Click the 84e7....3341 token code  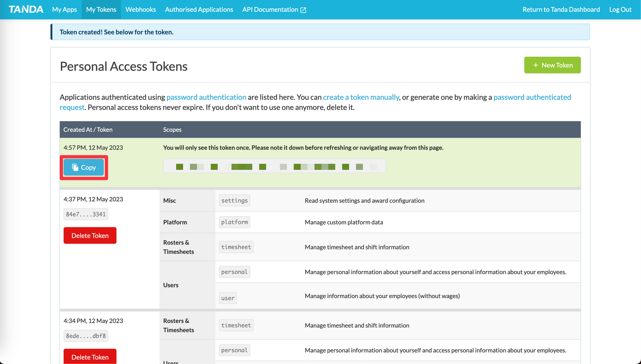(86, 214)
